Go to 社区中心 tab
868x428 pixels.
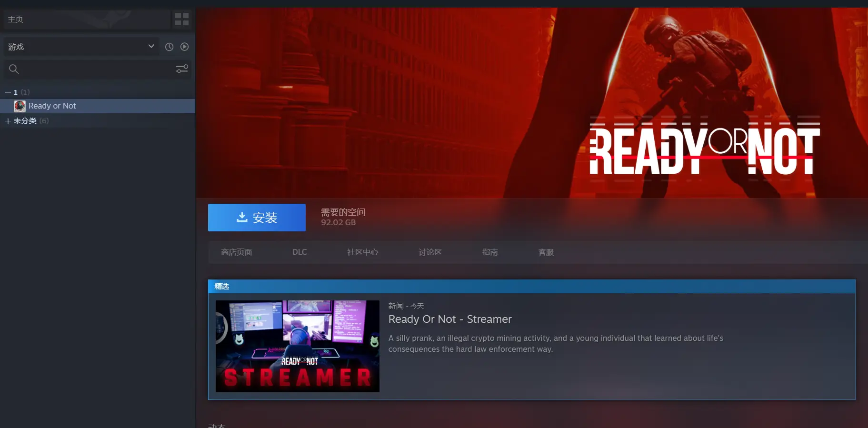363,252
